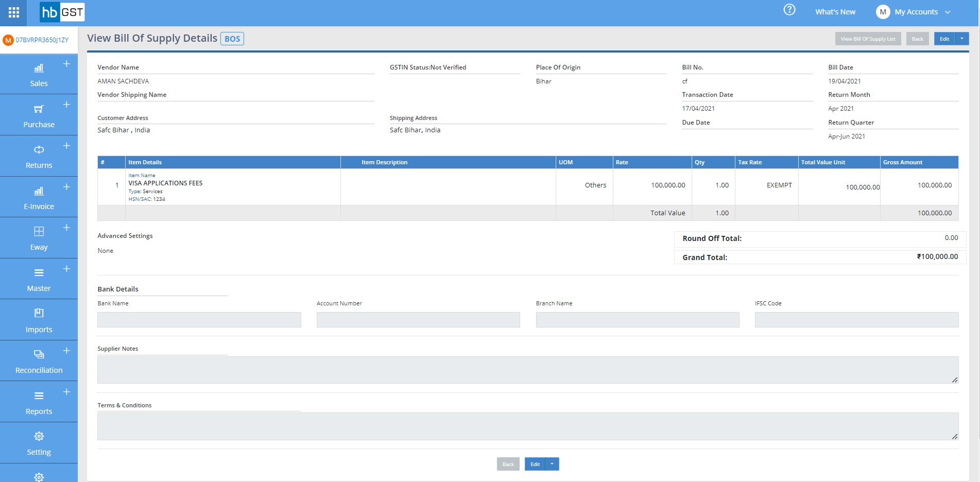
Task: Click the bottom gear icon in sidebar
Action: [x=39, y=477]
